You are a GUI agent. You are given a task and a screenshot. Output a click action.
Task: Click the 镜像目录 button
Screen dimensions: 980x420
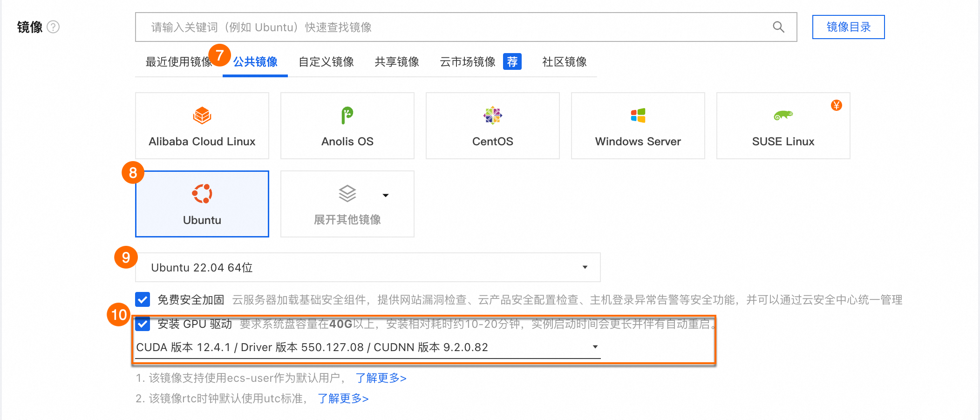849,27
